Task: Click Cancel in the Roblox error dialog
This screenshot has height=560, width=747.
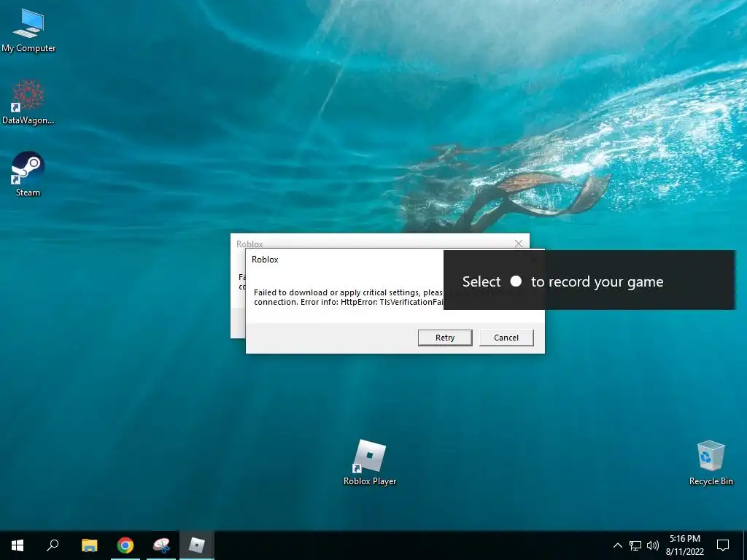Action: [x=506, y=338]
